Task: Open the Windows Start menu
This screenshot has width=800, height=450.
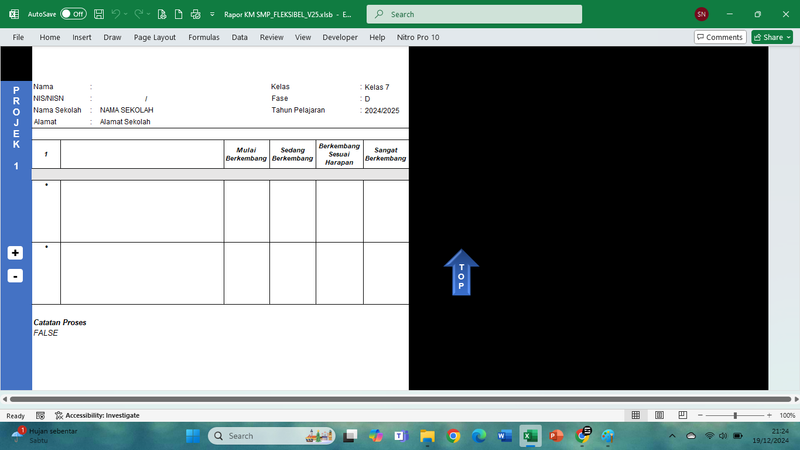Action: tap(193, 436)
